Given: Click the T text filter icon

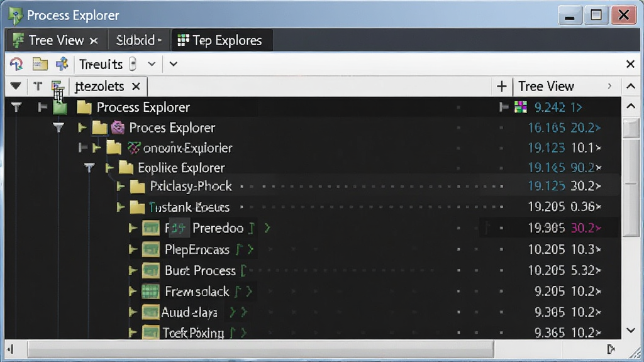Looking at the screenshot, I should pyautogui.click(x=38, y=86).
